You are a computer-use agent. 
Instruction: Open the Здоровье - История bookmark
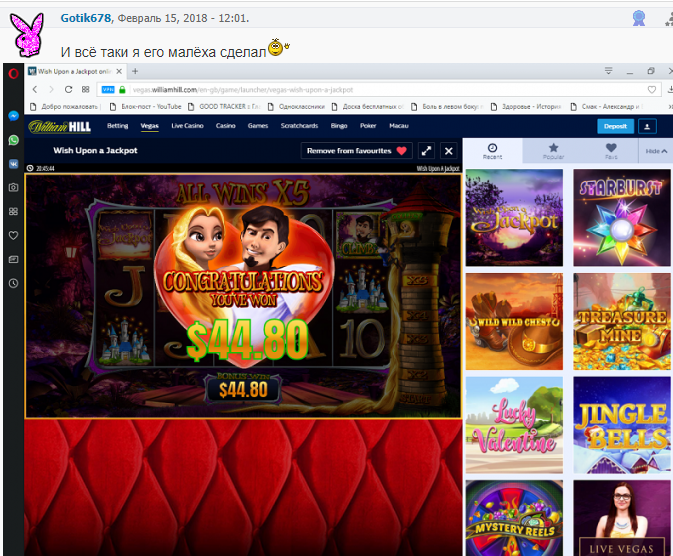[526, 106]
